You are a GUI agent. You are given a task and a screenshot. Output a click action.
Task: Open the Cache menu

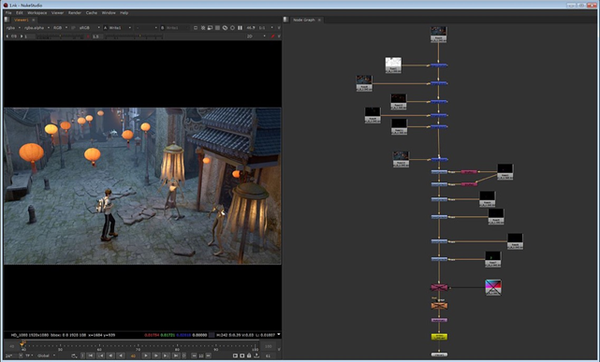tap(91, 13)
